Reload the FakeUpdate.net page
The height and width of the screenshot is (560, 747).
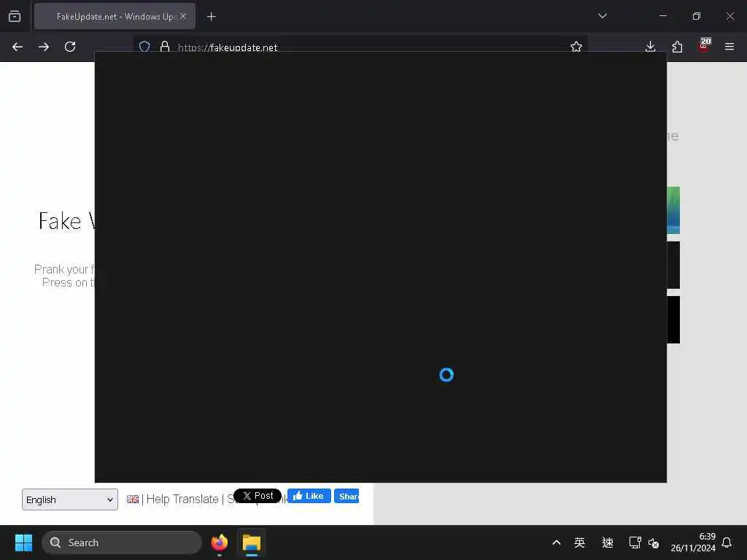pyautogui.click(x=70, y=47)
